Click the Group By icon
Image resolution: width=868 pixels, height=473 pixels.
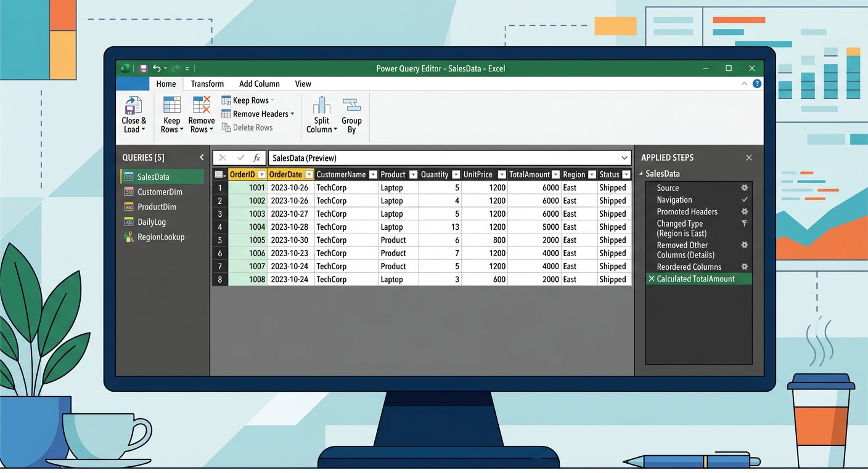click(x=351, y=105)
